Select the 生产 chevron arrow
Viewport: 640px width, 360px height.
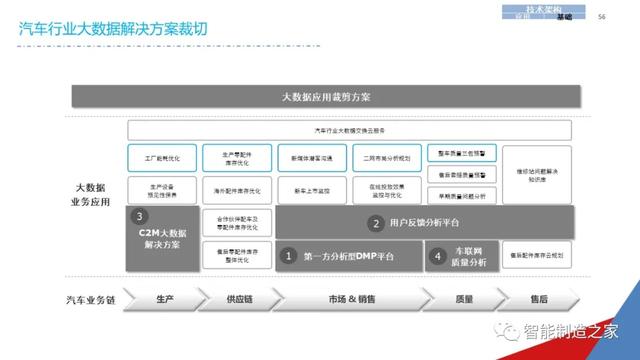coord(164,299)
